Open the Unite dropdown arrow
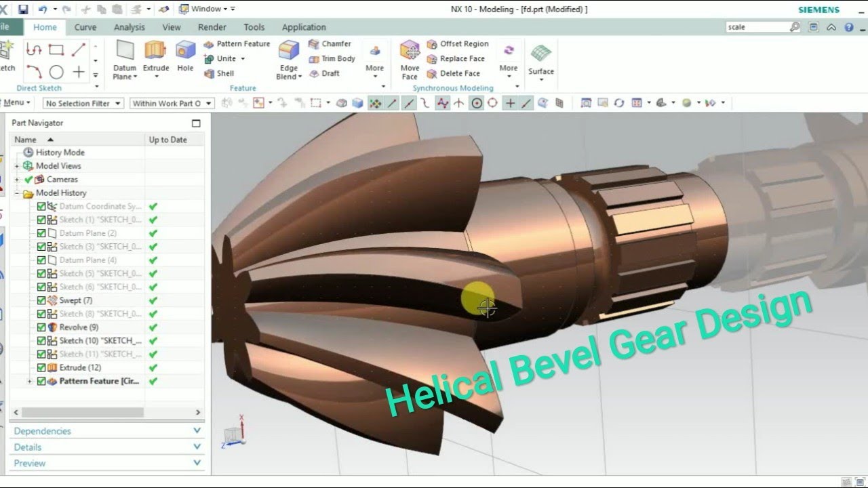868x488 pixels. pyautogui.click(x=243, y=59)
